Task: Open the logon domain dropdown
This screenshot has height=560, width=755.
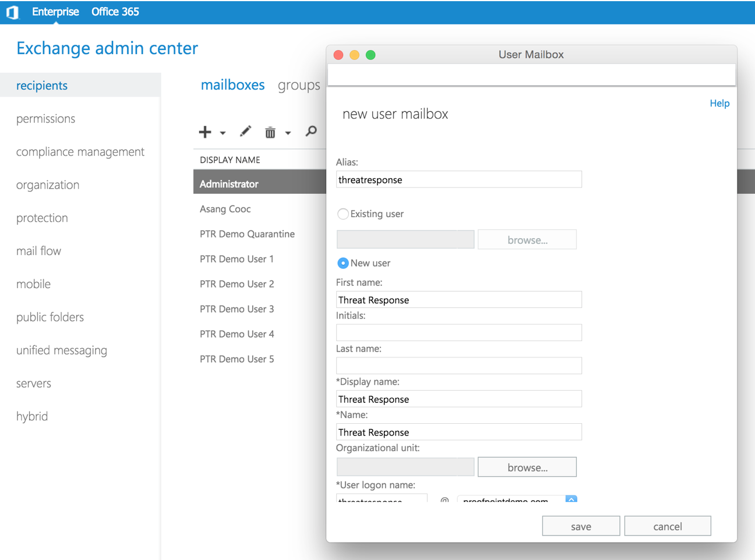Action: [x=571, y=499]
